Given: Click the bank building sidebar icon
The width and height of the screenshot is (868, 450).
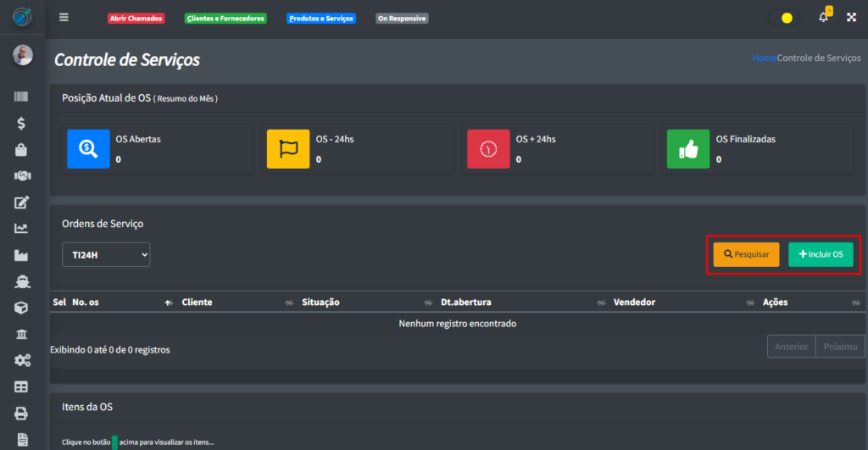Looking at the screenshot, I should [x=21, y=335].
